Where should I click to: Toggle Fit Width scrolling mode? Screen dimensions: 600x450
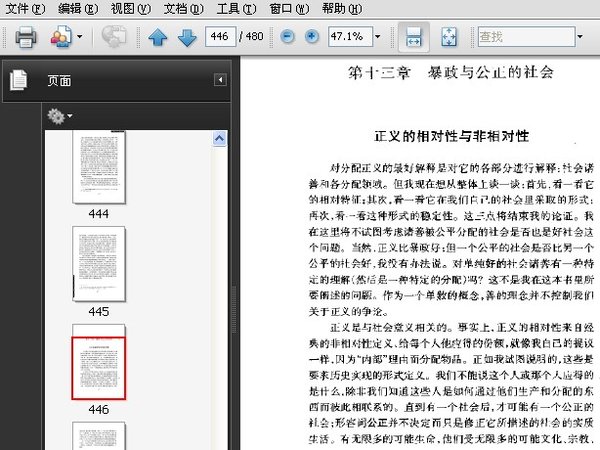tap(412, 37)
